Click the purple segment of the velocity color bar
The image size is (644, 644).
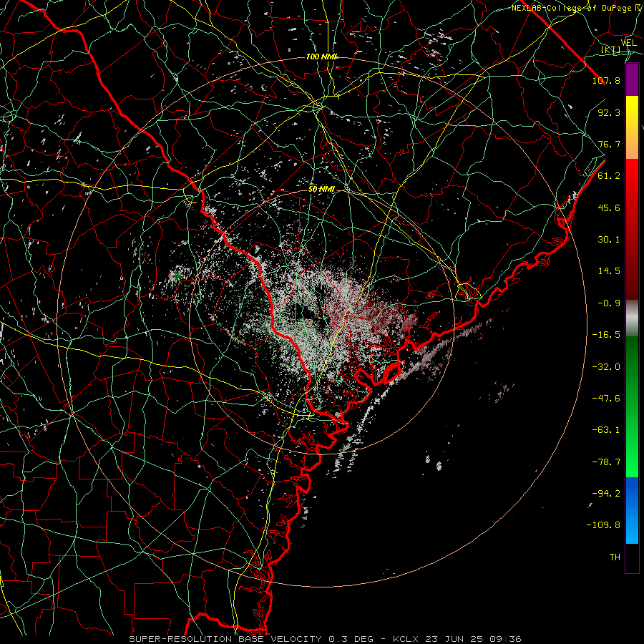pyautogui.click(x=632, y=80)
